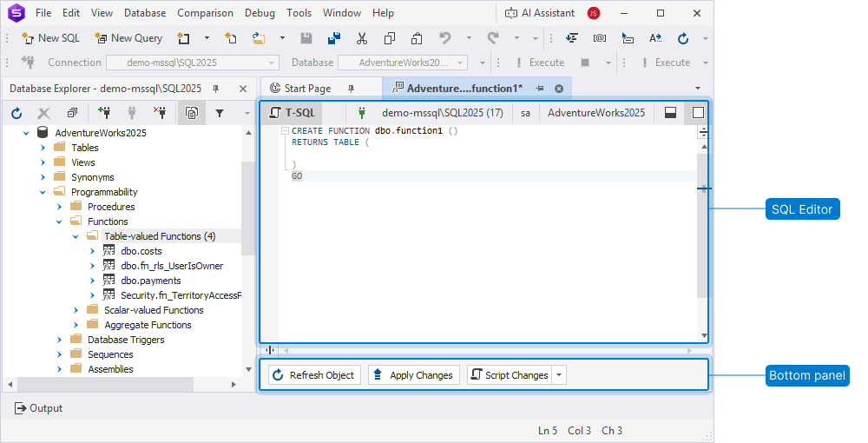Click the editor vertical scrollbar thumb
This screenshot has height=443, width=868.
703,226
